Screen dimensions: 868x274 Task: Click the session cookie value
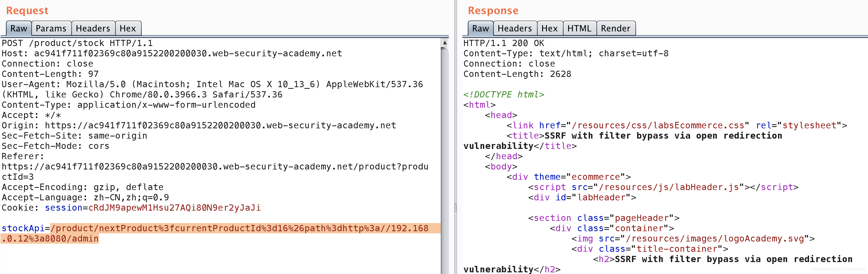(x=174, y=208)
